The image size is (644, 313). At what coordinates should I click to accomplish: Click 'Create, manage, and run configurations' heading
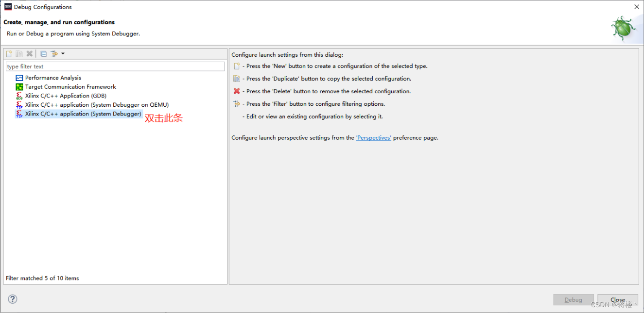(x=59, y=22)
